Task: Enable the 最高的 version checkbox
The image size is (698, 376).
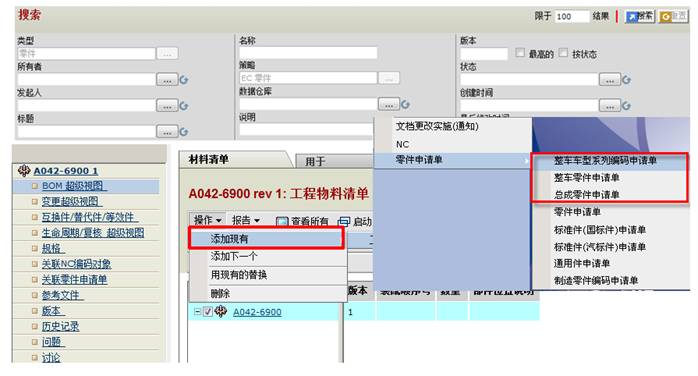Action: (520, 53)
